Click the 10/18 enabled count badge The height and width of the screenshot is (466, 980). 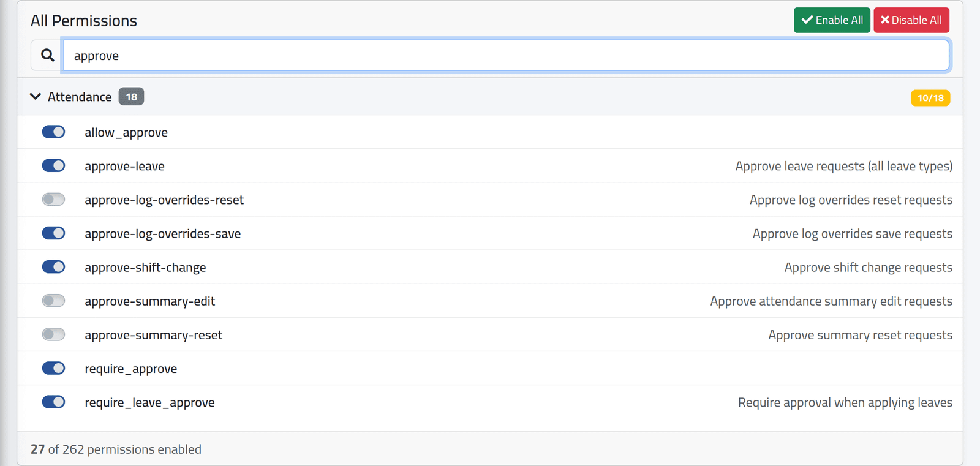pyautogui.click(x=930, y=98)
